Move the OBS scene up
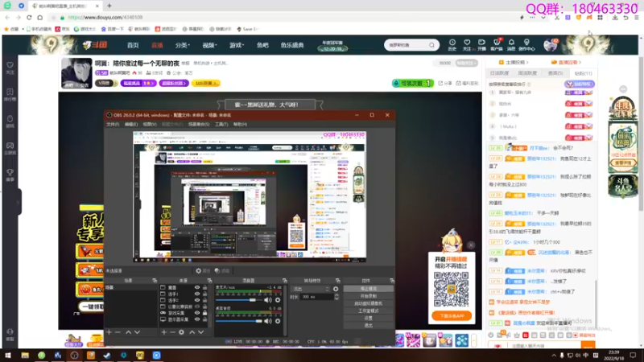Viewport: 644px width, 362px height. pos(128,332)
